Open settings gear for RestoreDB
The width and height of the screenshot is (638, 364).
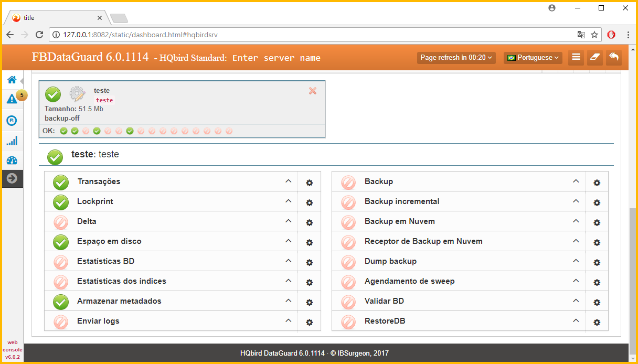(597, 322)
